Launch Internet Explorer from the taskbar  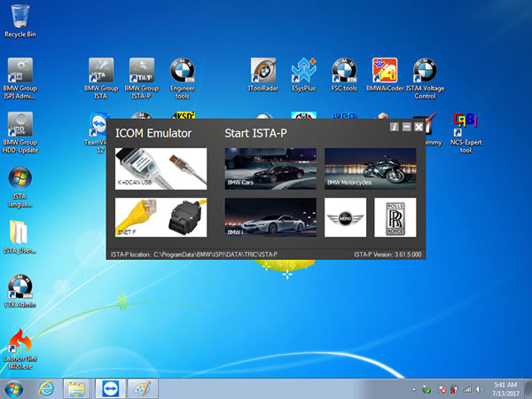click(x=46, y=389)
